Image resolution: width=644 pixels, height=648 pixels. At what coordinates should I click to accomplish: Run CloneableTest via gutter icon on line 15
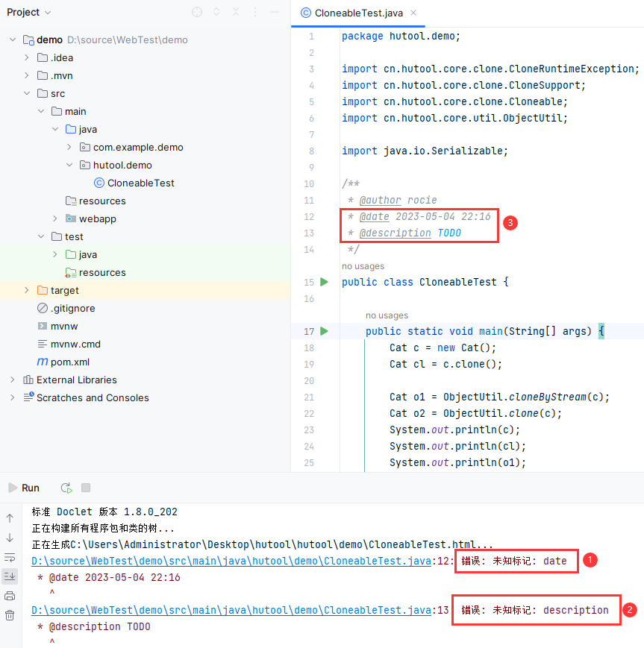coord(325,282)
